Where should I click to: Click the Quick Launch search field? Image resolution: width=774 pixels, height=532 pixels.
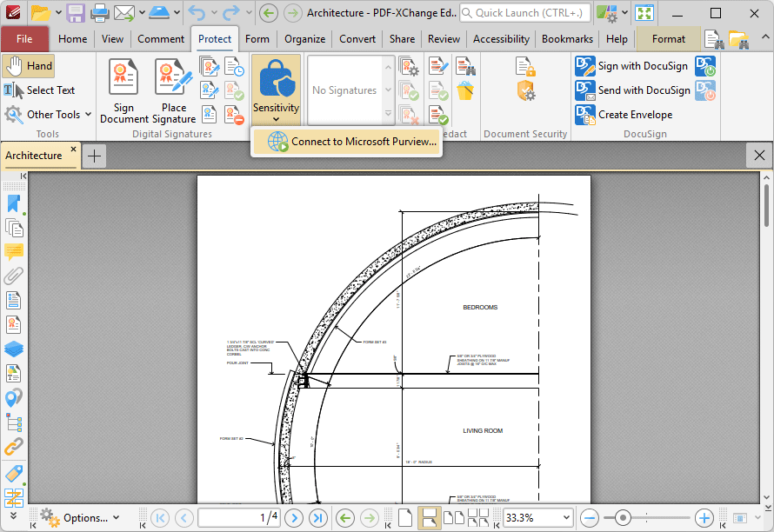pyautogui.click(x=524, y=13)
